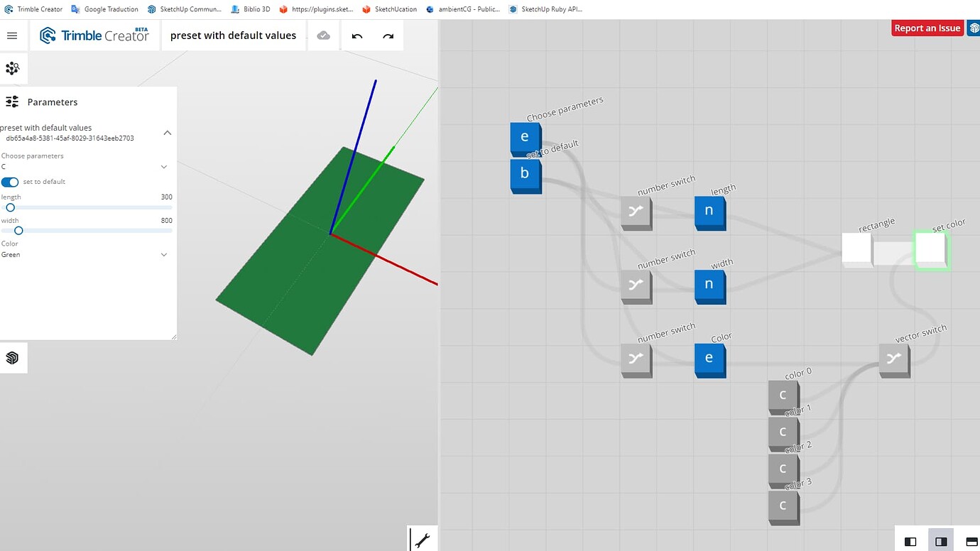Open the Choose parameters dropdown
The height and width of the screenshot is (551, 980).
pyautogui.click(x=164, y=166)
